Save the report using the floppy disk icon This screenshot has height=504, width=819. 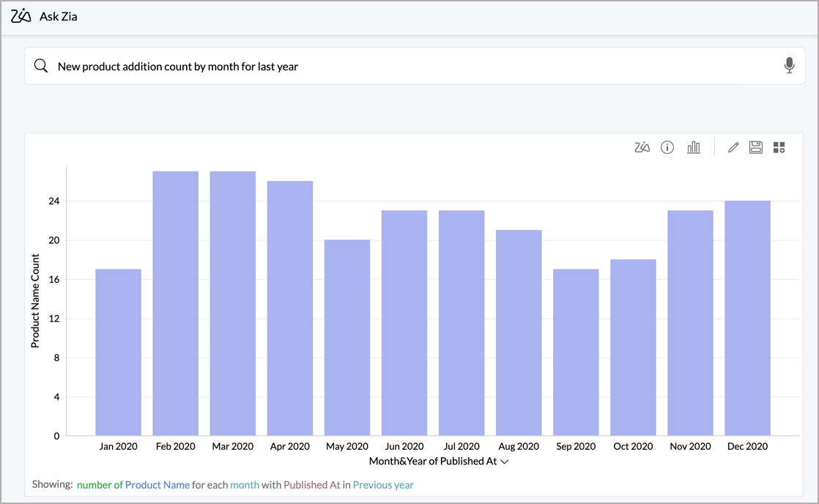click(x=756, y=147)
